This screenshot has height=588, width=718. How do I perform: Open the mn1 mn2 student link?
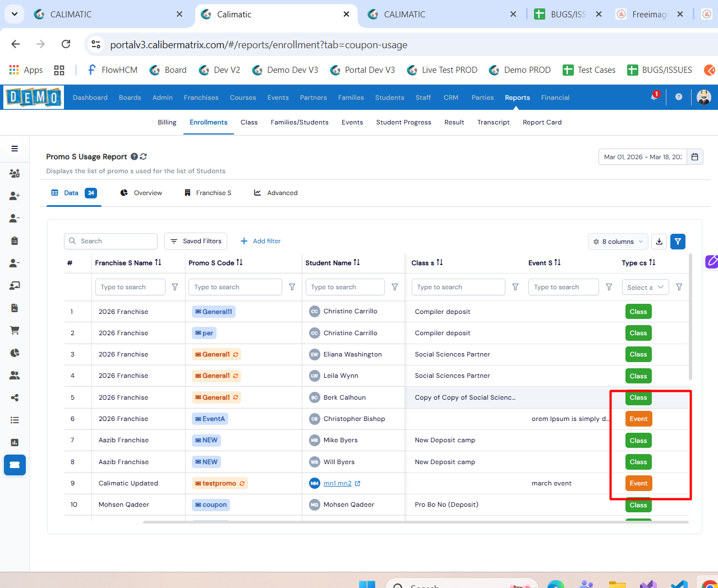coord(337,483)
